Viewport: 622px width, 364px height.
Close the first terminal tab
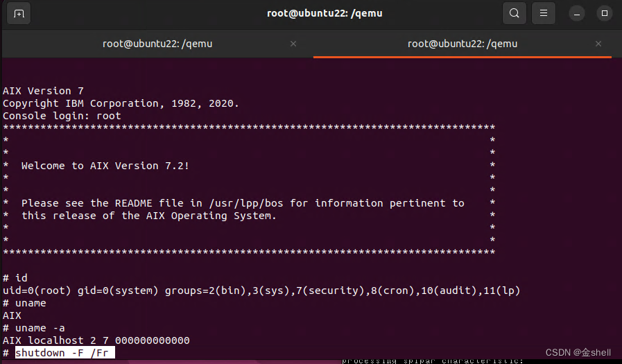tap(293, 44)
